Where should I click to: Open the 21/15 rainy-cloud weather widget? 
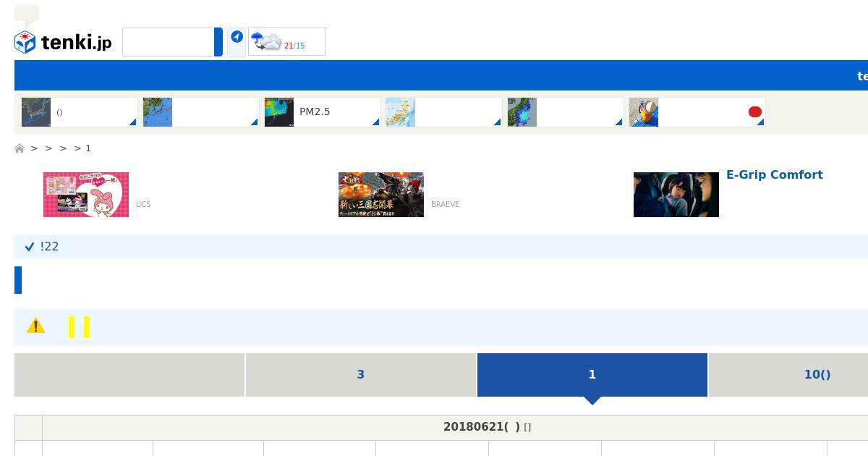tap(286, 41)
